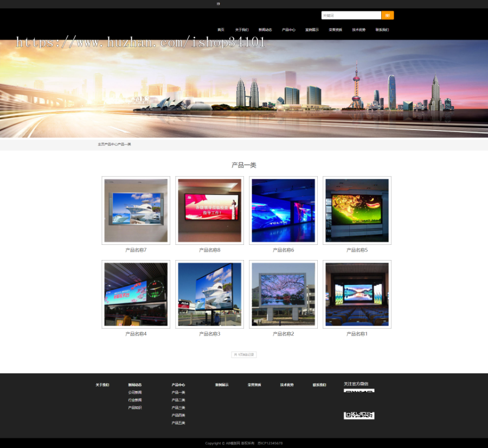The height and width of the screenshot is (448, 488).
Task: Click the 产品名称3 caption link
Action: [x=209, y=334]
